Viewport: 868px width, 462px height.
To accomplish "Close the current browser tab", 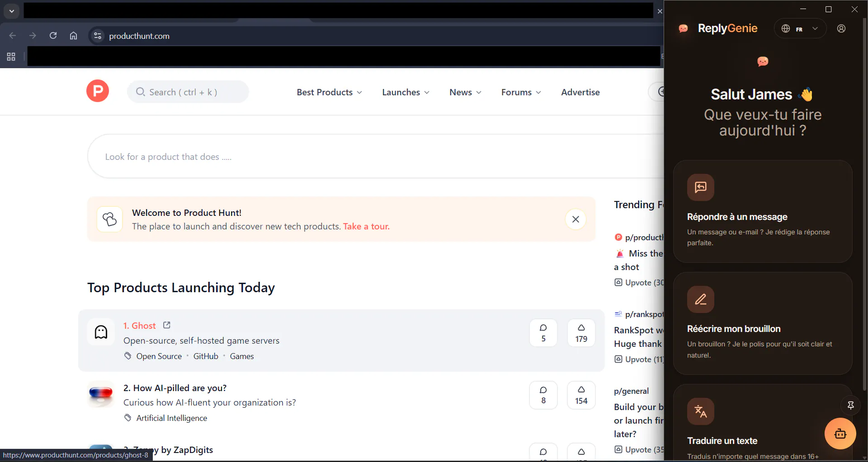I will coord(660,11).
